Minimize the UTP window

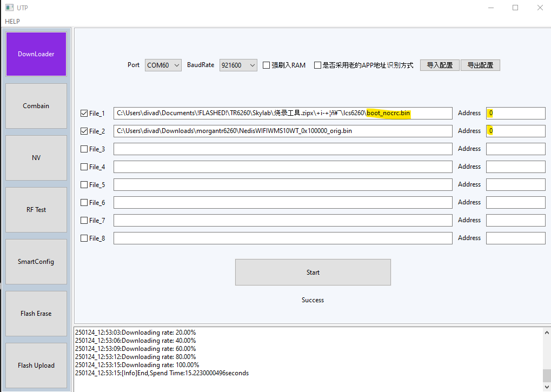[491, 8]
